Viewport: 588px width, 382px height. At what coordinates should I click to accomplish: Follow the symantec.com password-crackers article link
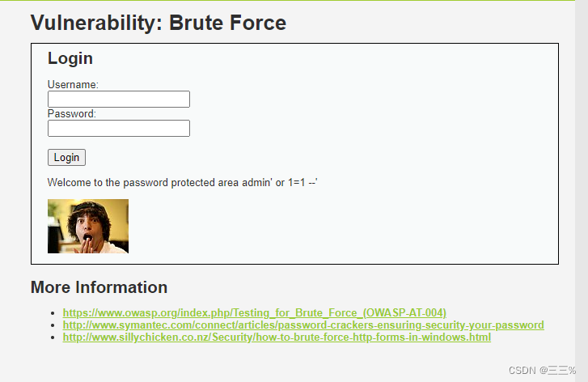point(303,325)
